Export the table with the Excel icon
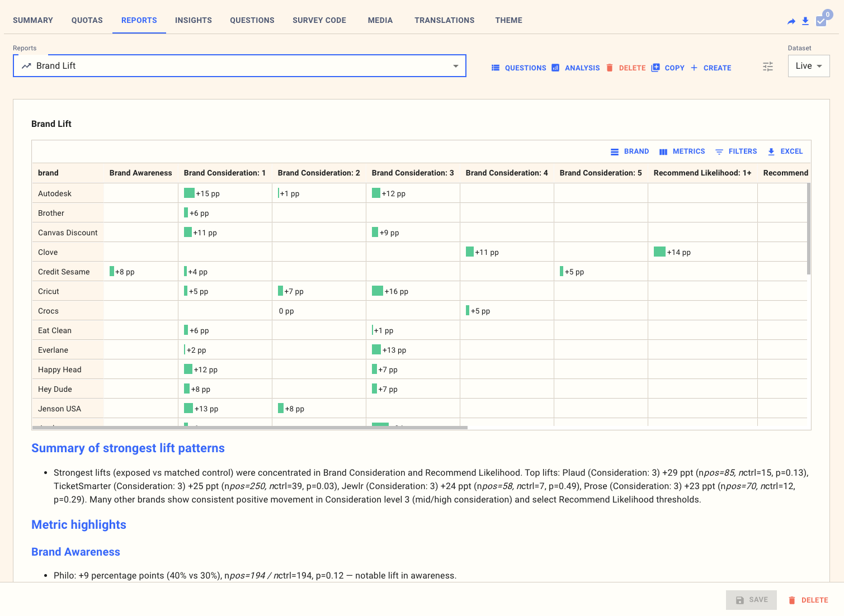The width and height of the screenshot is (844, 616). coord(785,151)
